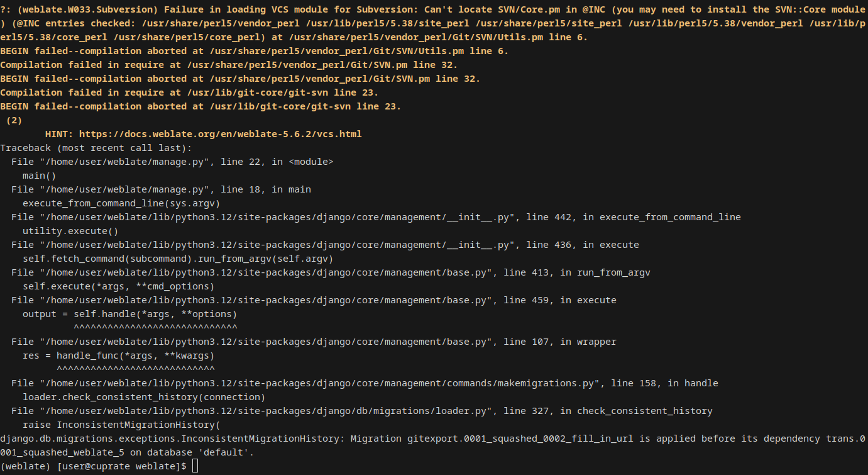
Task: Click 'raise InconsistentMigrationHistory(' line
Action: click(121, 425)
